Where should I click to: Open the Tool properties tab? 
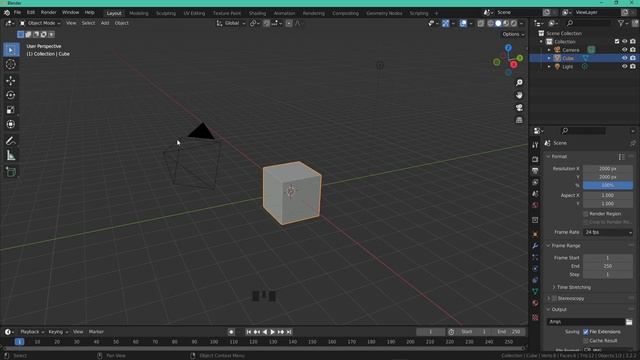click(x=535, y=145)
